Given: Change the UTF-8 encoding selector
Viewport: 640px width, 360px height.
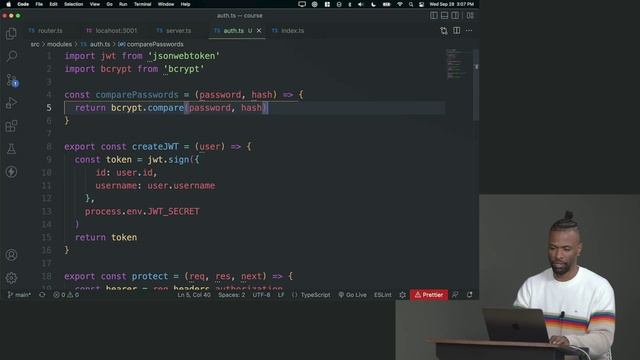Looking at the screenshot, I should click(261, 295).
